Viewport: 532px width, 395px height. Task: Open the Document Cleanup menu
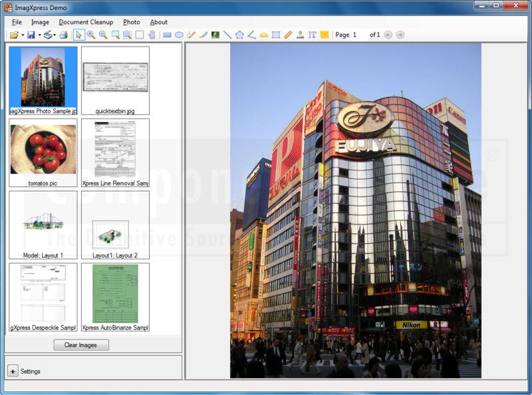86,22
